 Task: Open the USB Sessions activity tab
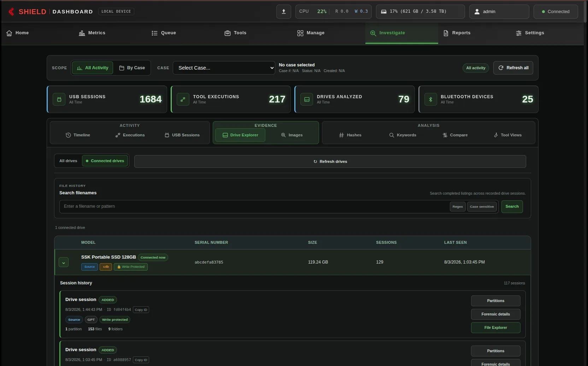click(182, 135)
